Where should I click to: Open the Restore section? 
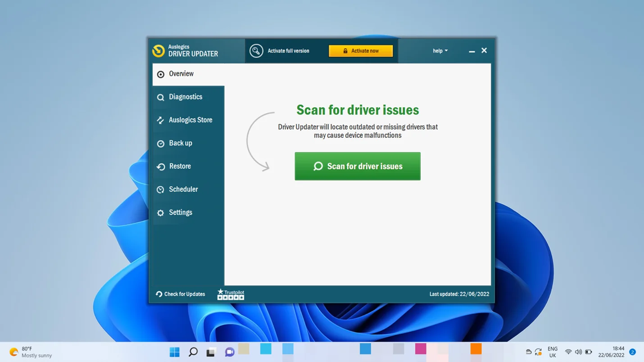(188, 166)
